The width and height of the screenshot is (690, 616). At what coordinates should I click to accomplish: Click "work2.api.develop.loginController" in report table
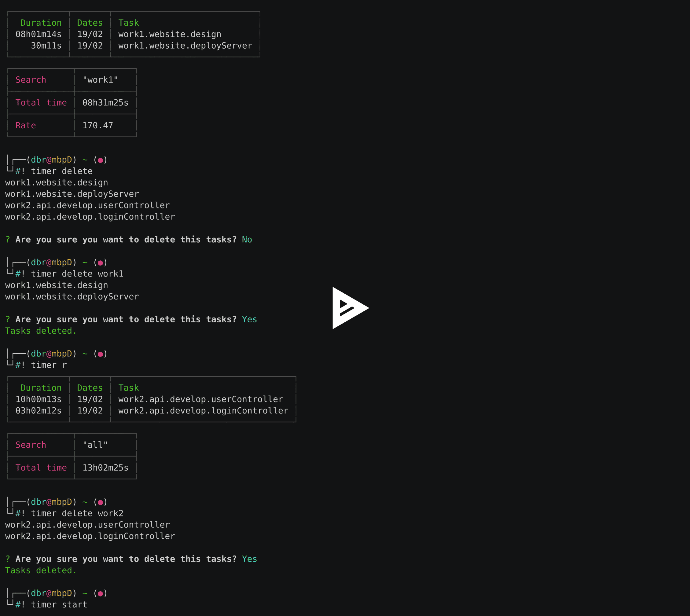pyautogui.click(x=203, y=411)
